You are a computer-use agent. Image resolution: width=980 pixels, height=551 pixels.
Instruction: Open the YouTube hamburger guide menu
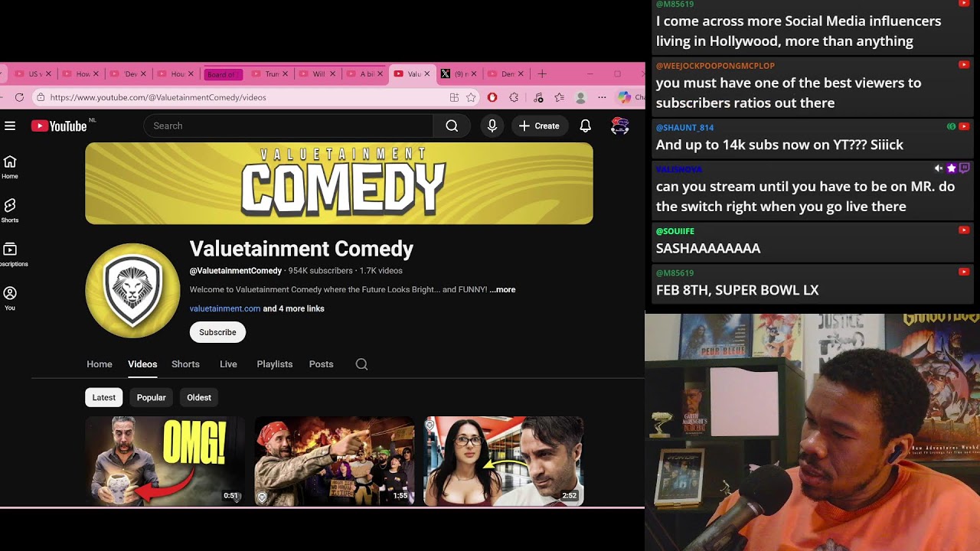(10, 126)
